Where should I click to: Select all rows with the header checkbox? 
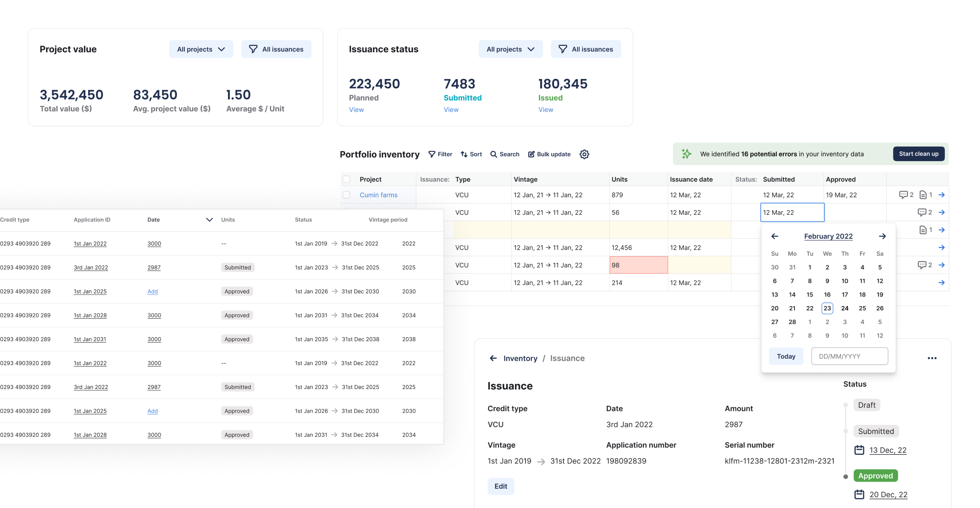(x=346, y=179)
